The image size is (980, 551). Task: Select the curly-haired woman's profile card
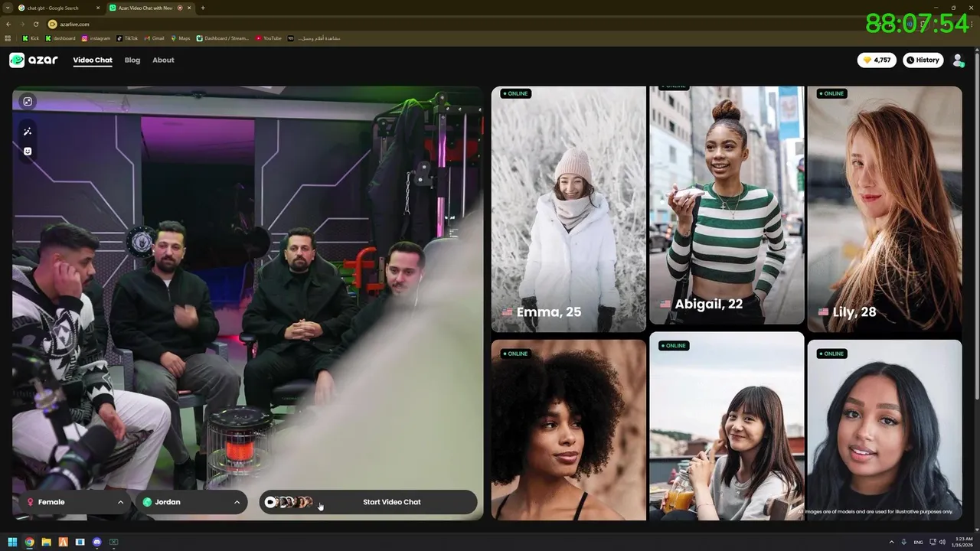pos(569,430)
